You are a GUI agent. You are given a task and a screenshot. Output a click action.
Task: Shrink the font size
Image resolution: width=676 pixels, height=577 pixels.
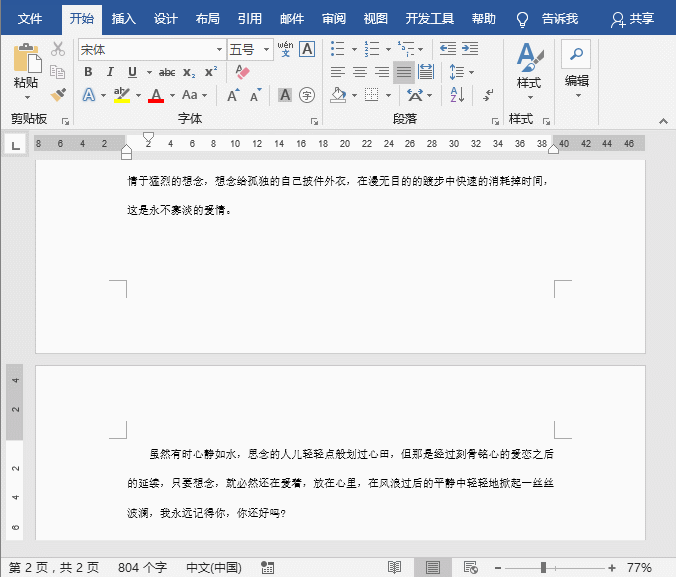coord(256,95)
